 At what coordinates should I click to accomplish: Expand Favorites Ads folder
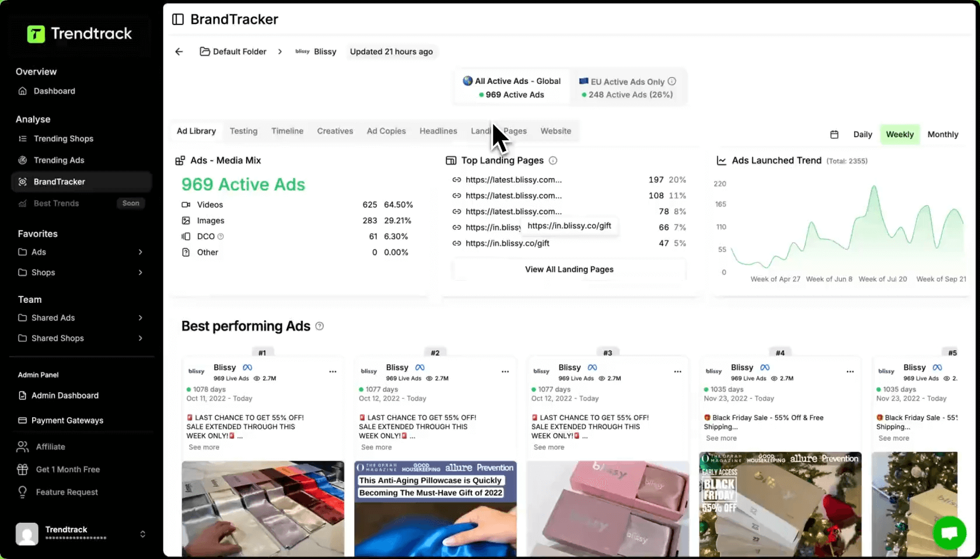(81, 252)
